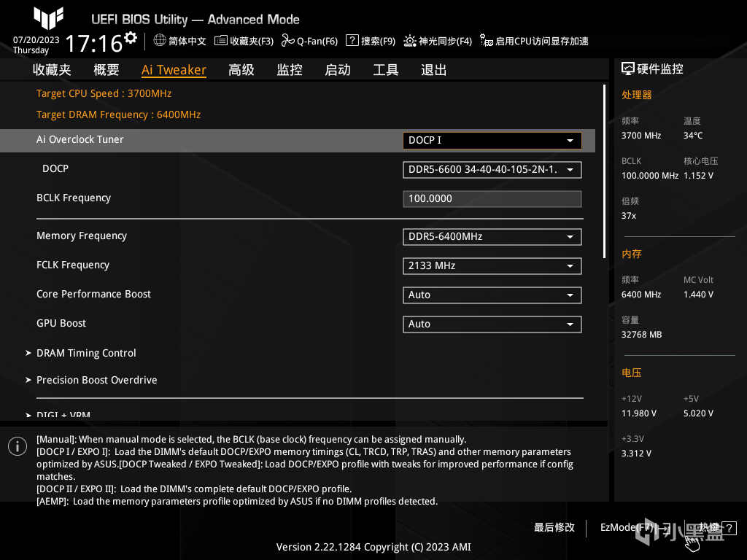Open Q-Fan(F6) fan control

309,41
